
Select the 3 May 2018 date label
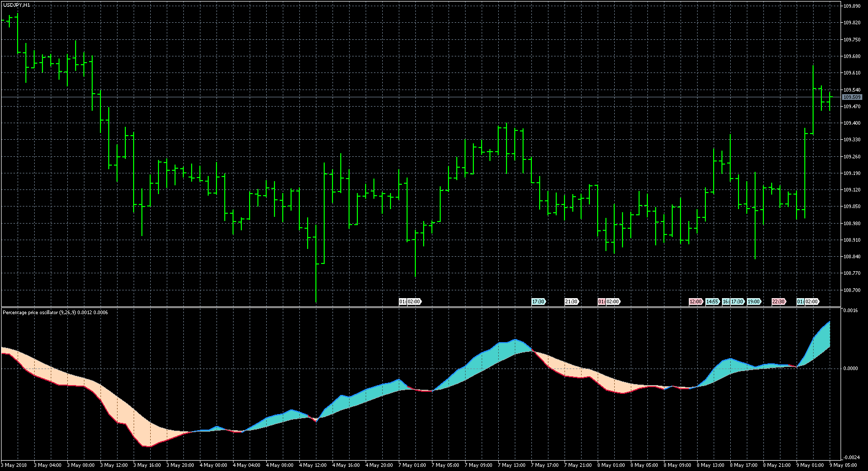tap(14, 465)
